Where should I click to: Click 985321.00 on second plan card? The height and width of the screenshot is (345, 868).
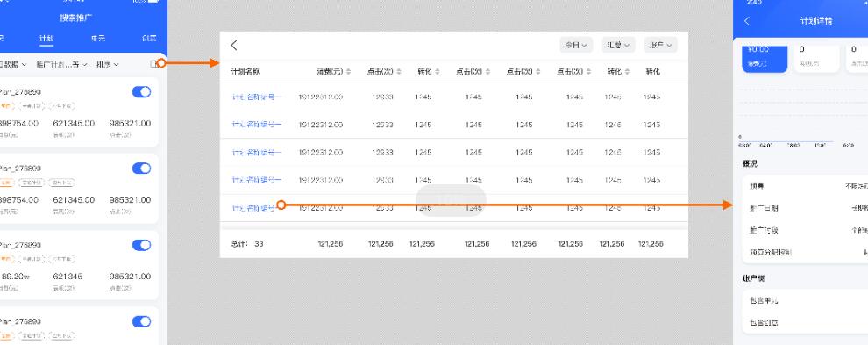[x=130, y=199]
